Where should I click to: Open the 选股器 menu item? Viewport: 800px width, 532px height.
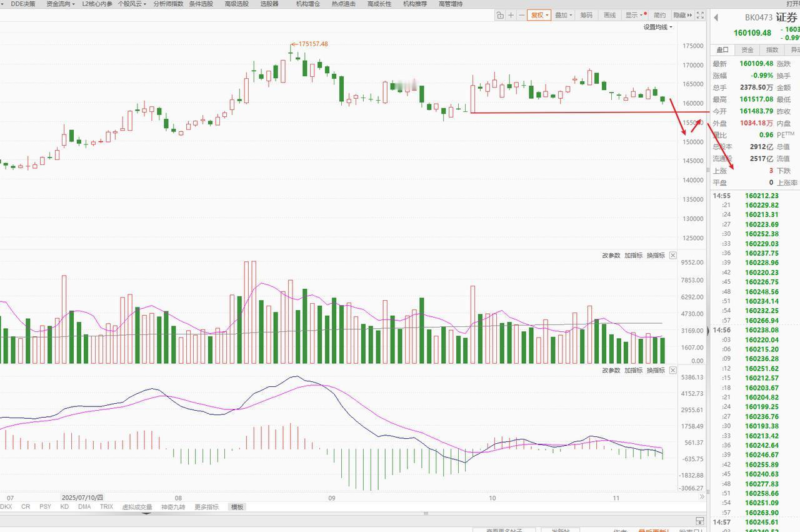(269, 4)
